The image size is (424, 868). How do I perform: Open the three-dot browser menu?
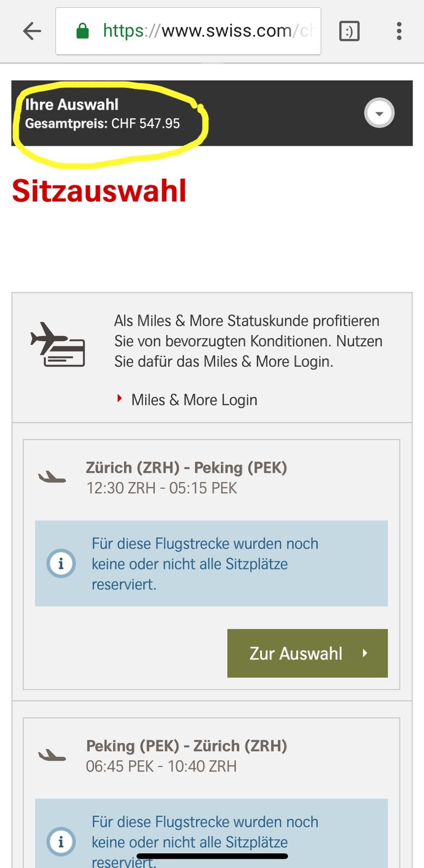399,31
